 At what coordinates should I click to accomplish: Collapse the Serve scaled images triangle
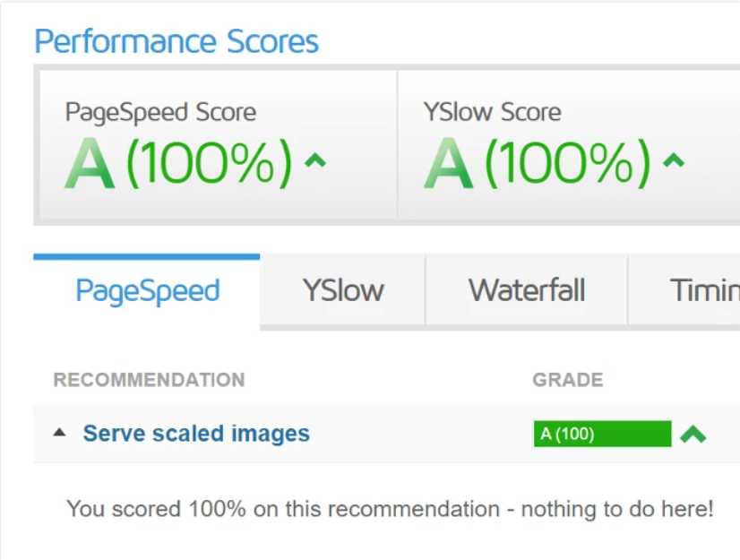click(59, 433)
